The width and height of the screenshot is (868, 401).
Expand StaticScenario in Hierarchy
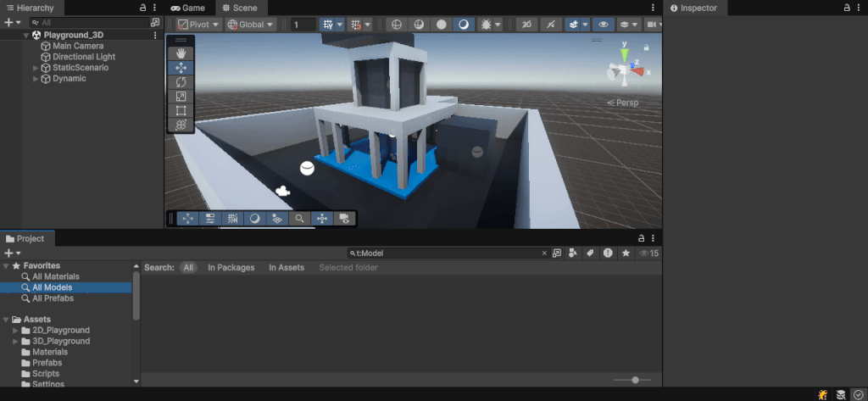[36, 68]
